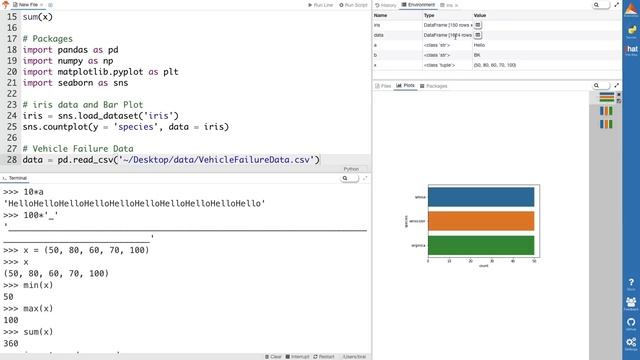Select the tuple variable row in Environment

(x=497, y=65)
